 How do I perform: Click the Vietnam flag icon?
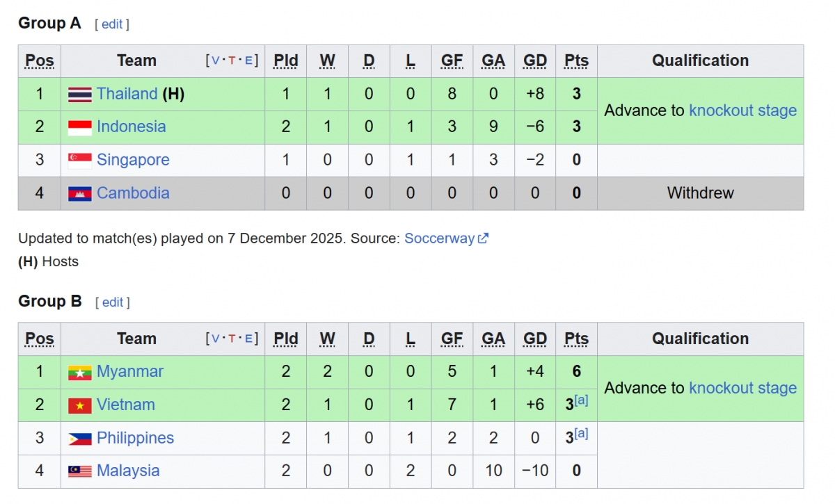point(80,405)
